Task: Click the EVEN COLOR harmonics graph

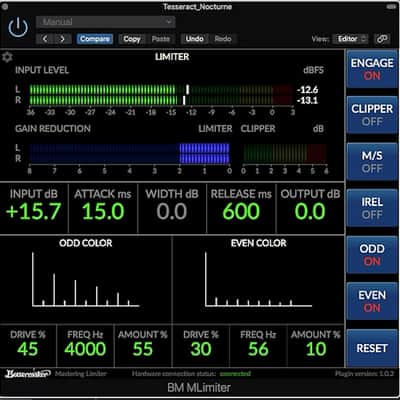Action: [x=259, y=280]
